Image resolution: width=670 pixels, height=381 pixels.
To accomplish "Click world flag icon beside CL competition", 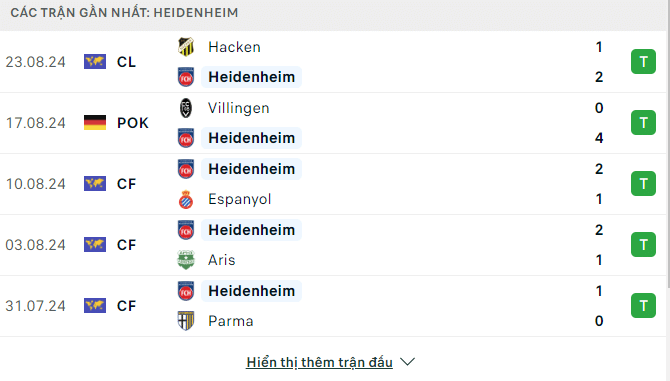I will pyautogui.click(x=95, y=62).
